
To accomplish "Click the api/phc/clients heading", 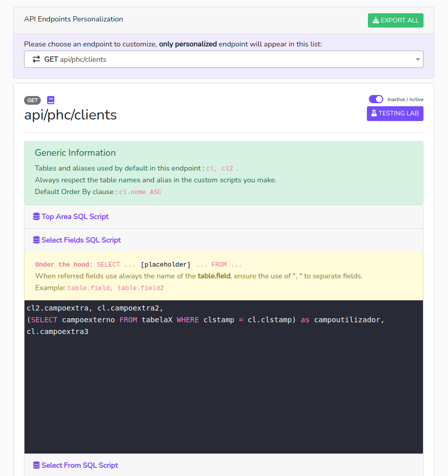I will coord(70,115).
